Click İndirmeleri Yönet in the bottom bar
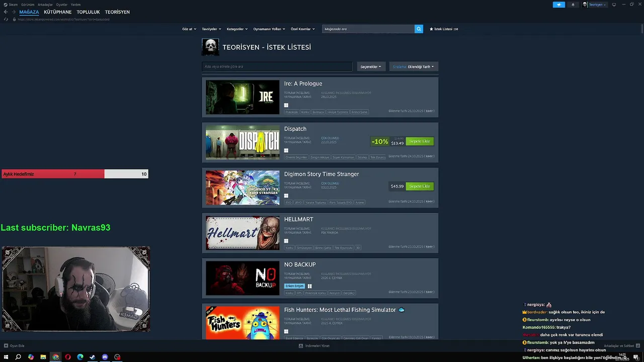 (317, 346)
